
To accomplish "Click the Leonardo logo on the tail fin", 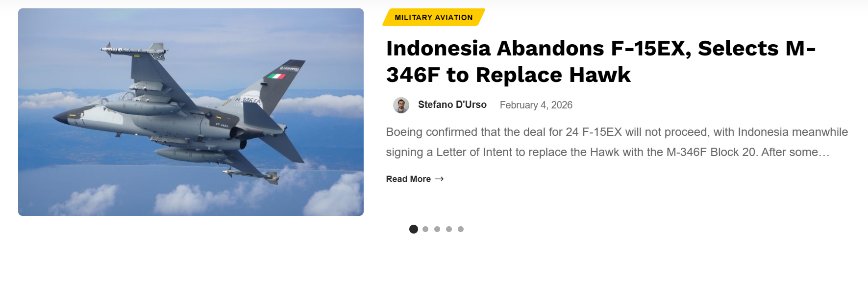I will click(x=289, y=69).
